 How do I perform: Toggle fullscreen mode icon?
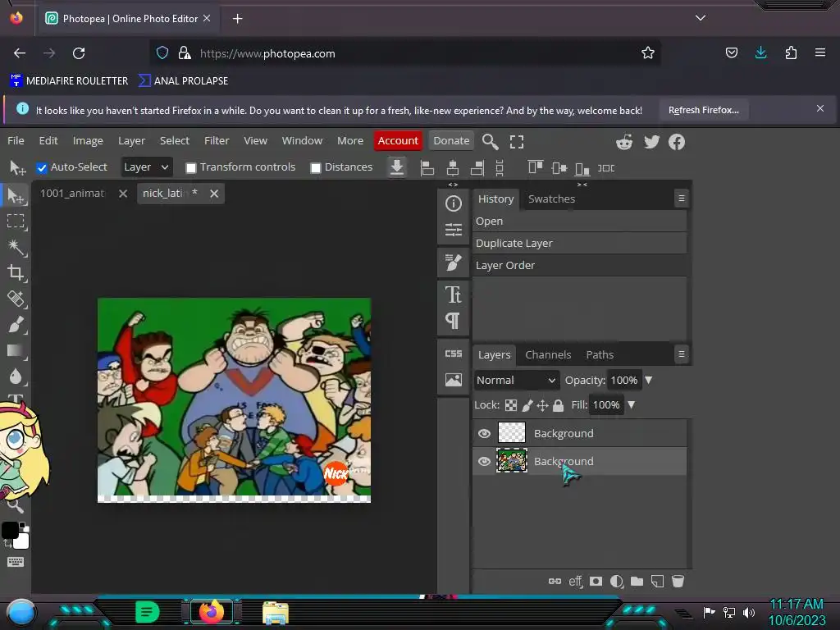point(517,141)
